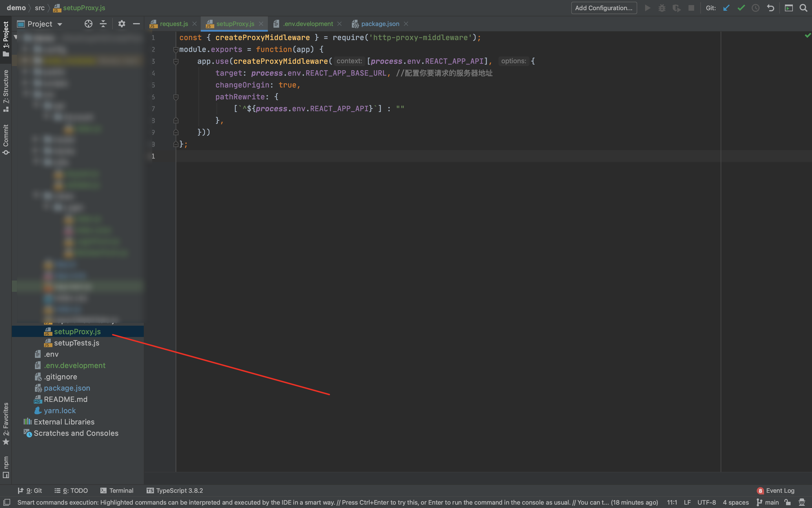
Task: Select setupProxy.js in the project tree
Action: click(x=78, y=332)
